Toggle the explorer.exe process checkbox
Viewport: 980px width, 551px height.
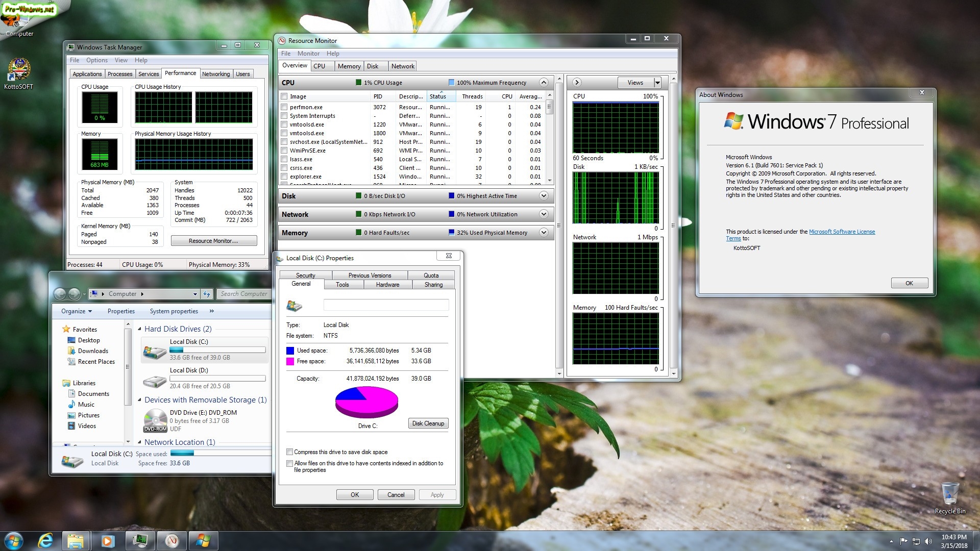[284, 177]
